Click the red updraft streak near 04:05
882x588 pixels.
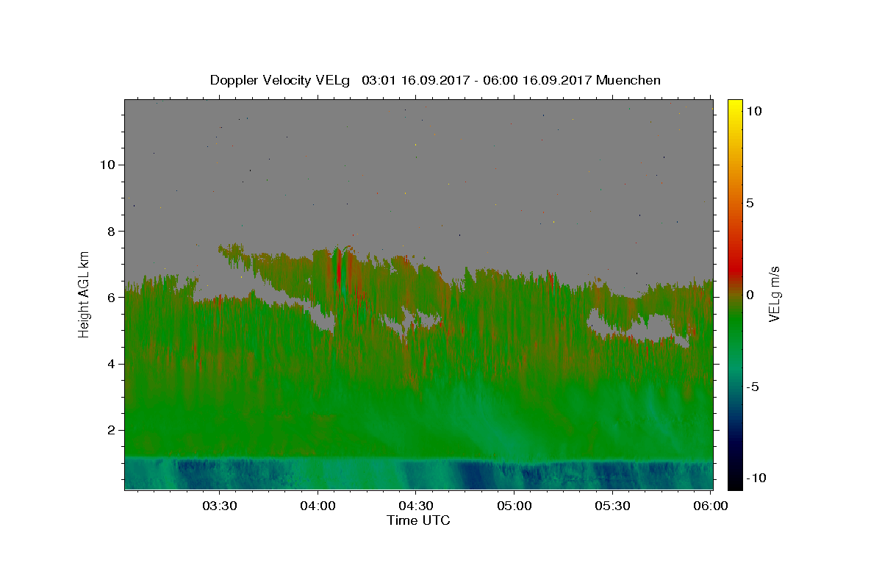pyautogui.click(x=338, y=272)
